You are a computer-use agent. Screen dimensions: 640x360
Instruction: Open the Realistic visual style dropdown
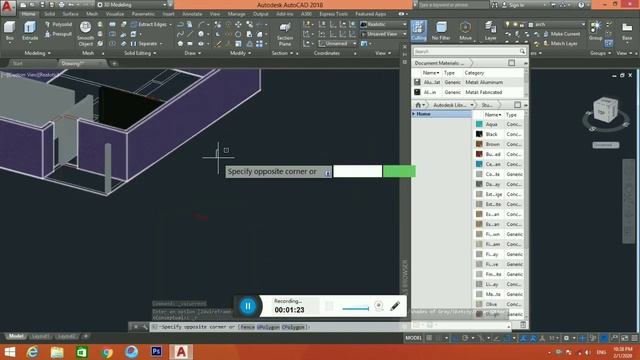tap(383, 24)
